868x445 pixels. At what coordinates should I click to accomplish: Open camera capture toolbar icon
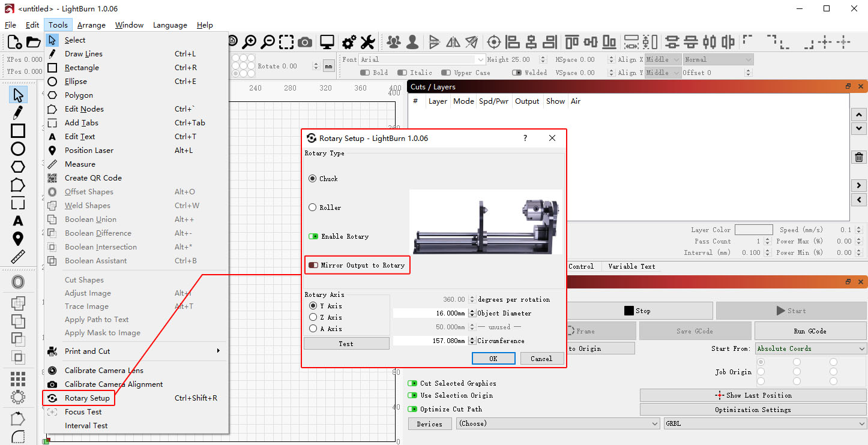click(305, 42)
